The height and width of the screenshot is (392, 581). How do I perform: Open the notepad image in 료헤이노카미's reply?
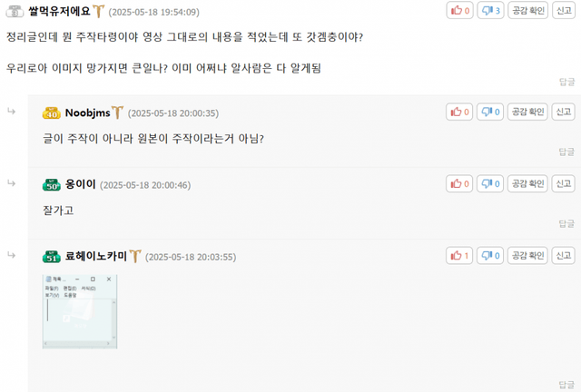click(x=80, y=311)
